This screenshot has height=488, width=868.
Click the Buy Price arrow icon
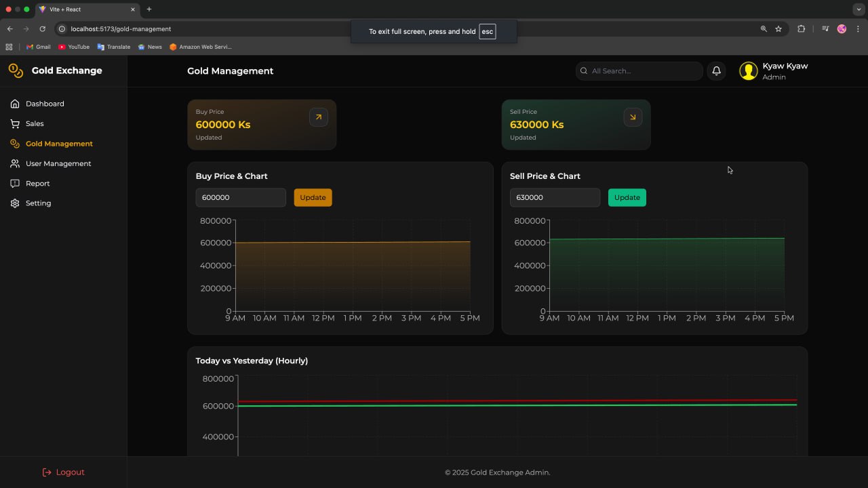tap(319, 117)
